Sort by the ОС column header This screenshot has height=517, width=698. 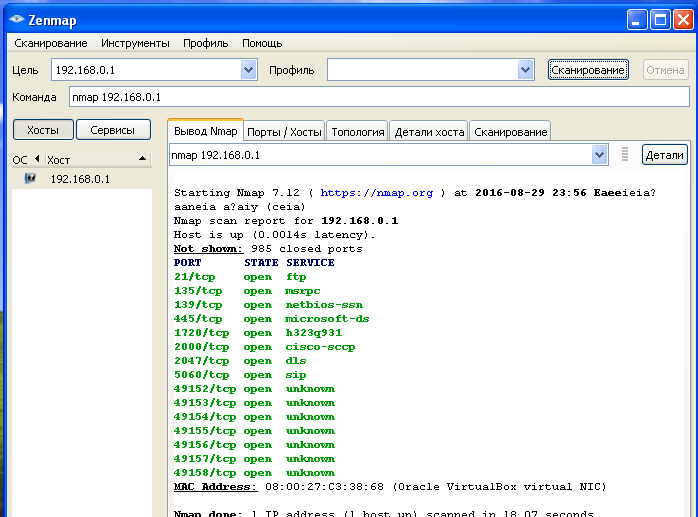click(26, 159)
